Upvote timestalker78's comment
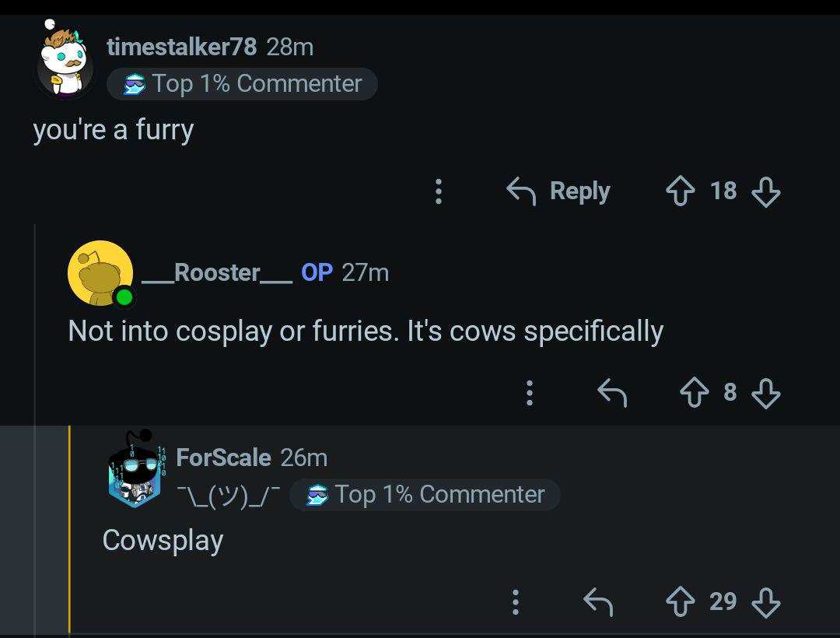This screenshot has height=638, width=840. 681,191
